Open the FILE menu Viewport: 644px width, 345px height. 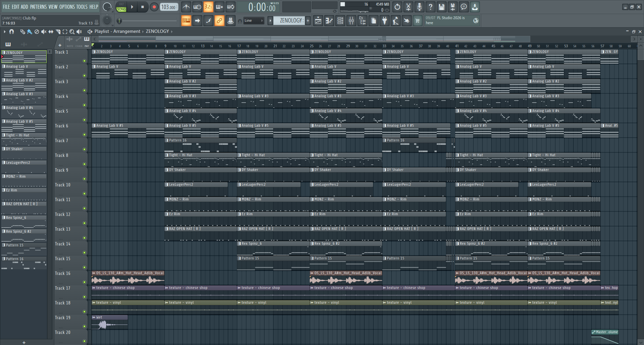pos(6,7)
